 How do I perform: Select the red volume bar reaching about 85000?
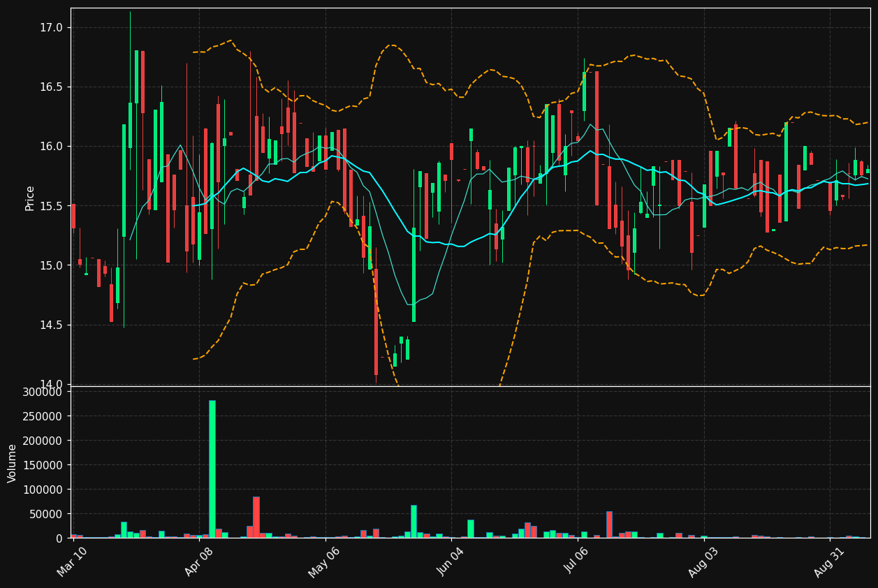(x=256, y=517)
